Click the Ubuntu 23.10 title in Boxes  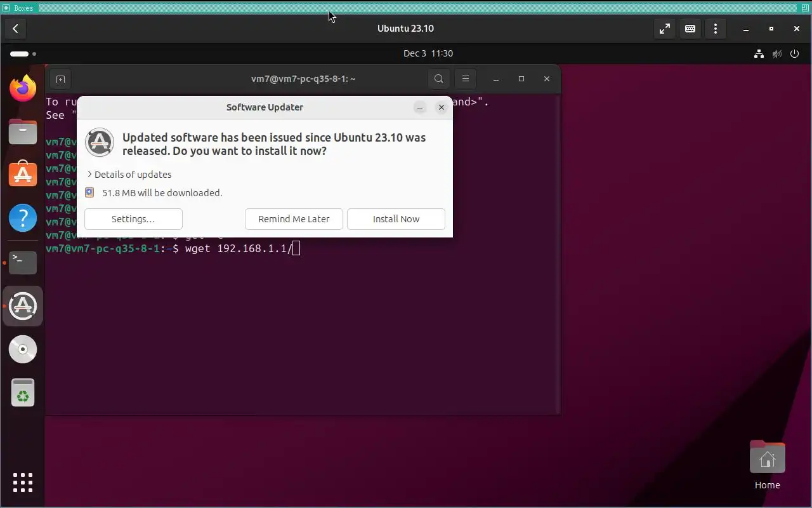(405, 29)
